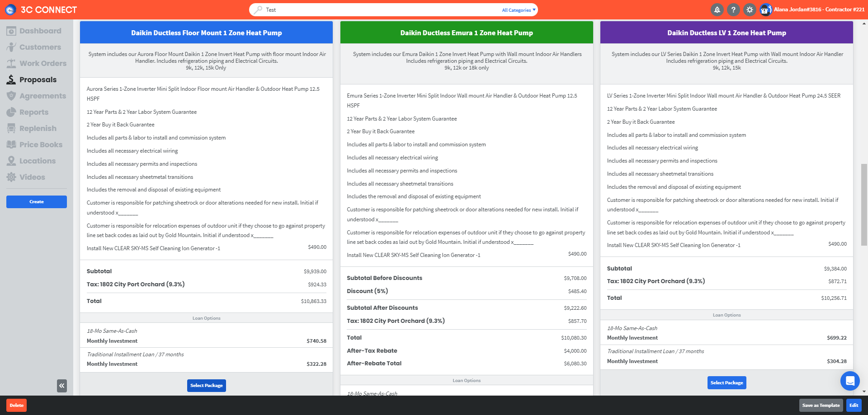Collapse the sidebar with the double-chevron icon
Image resolution: width=868 pixels, height=415 pixels.
[62, 386]
